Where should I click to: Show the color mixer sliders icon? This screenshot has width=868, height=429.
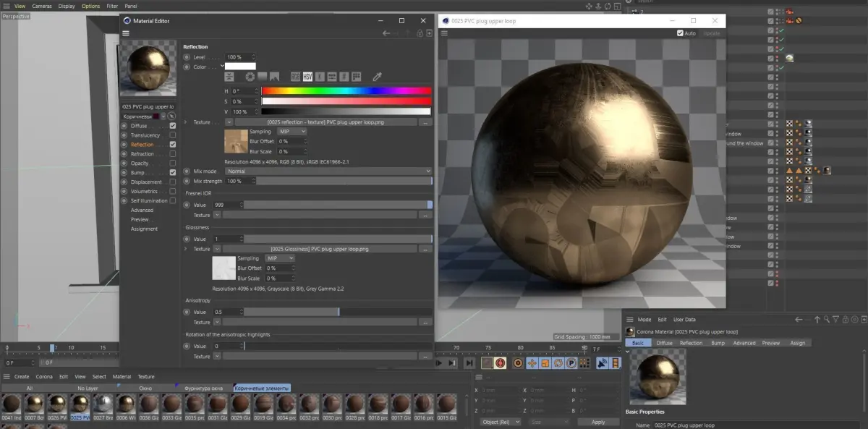[332, 76]
